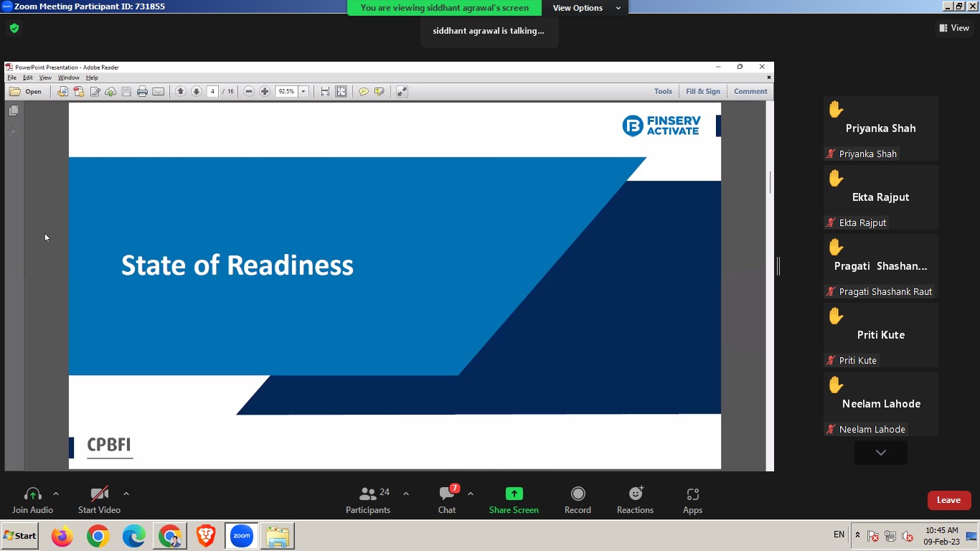980x551 pixels.
Task: Click the EN language indicator
Action: pyautogui.click(x=839, y=534)
